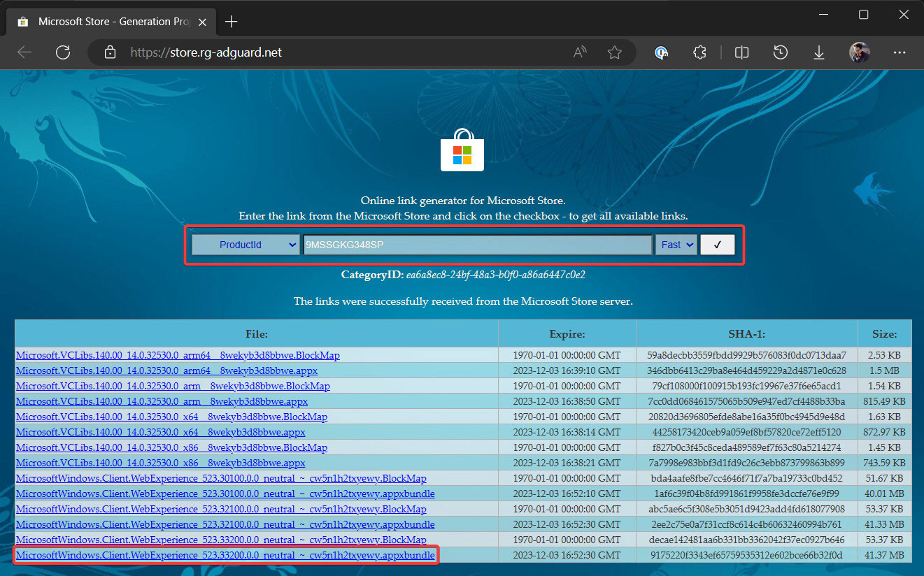Download VCLibs x64 appx file link
This screenshot has height=576, width=924.
point(160,432)
